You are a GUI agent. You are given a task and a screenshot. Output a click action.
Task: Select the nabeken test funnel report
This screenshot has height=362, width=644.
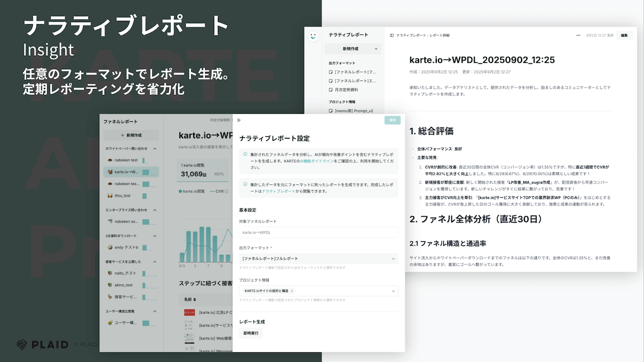(131, 160)
